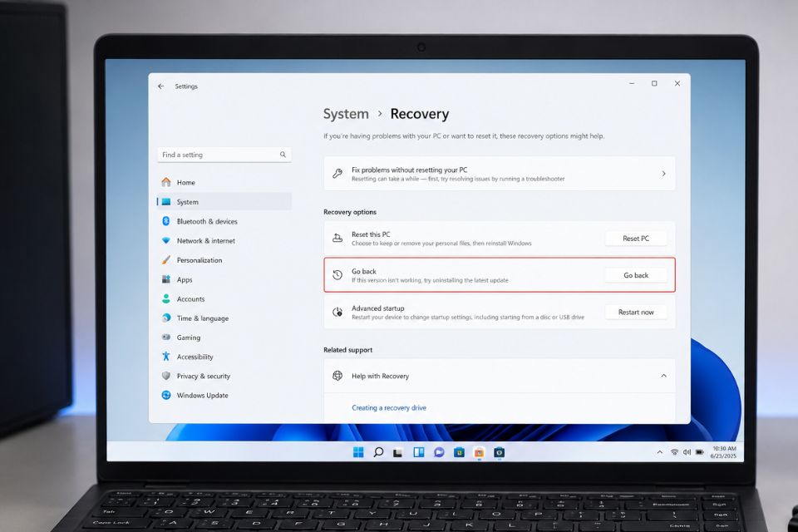Image resolution: width=798 pixels, height=532 pixels.
Task: Click the Network & internet wifi icon
Action: (x=166, y=240)
